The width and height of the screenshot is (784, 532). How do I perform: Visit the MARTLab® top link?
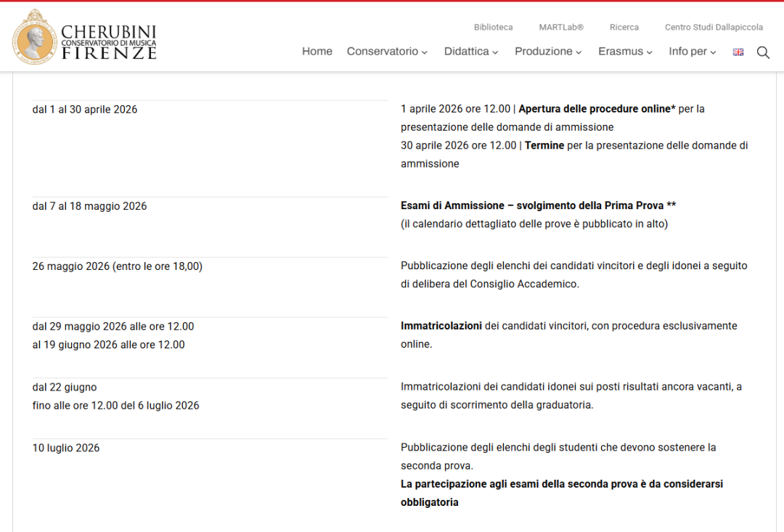coord(561,28)
